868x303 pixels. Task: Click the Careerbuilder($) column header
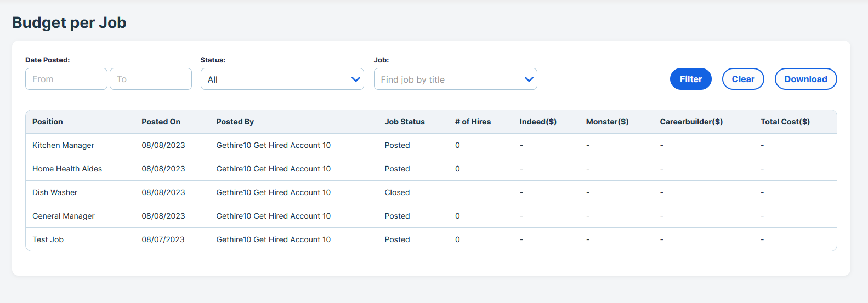691,122
